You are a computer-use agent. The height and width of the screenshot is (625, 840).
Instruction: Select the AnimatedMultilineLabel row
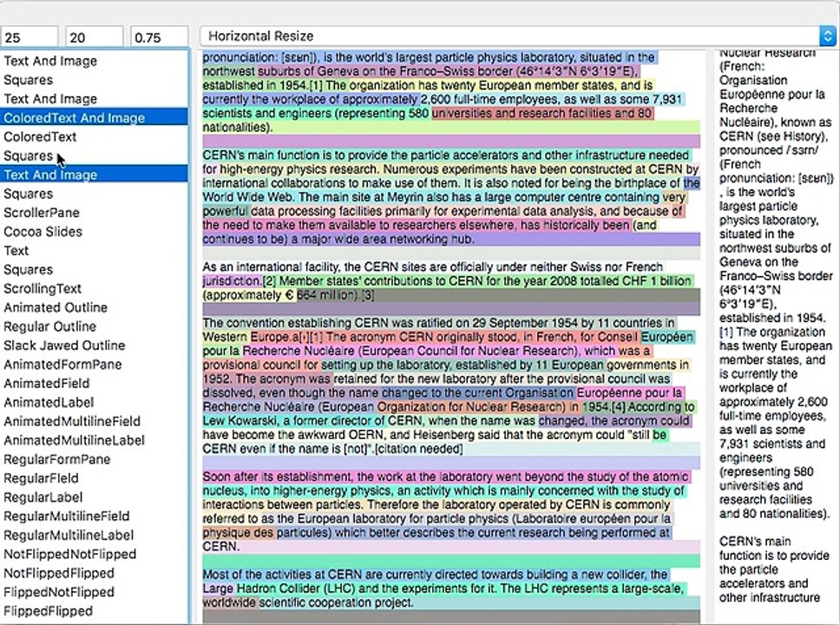pyautogui.click(x=95, y=440)
